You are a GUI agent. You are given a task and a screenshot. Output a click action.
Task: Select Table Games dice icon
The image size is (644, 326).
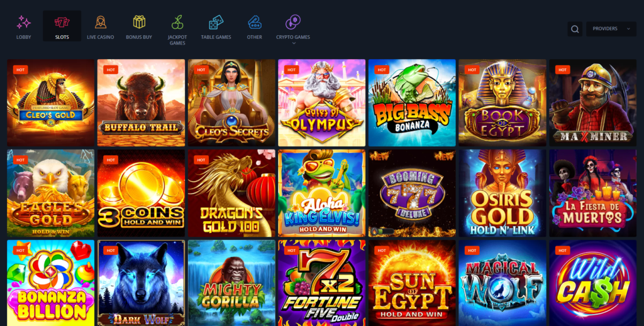pyautogui.click(x=216, y=22)
